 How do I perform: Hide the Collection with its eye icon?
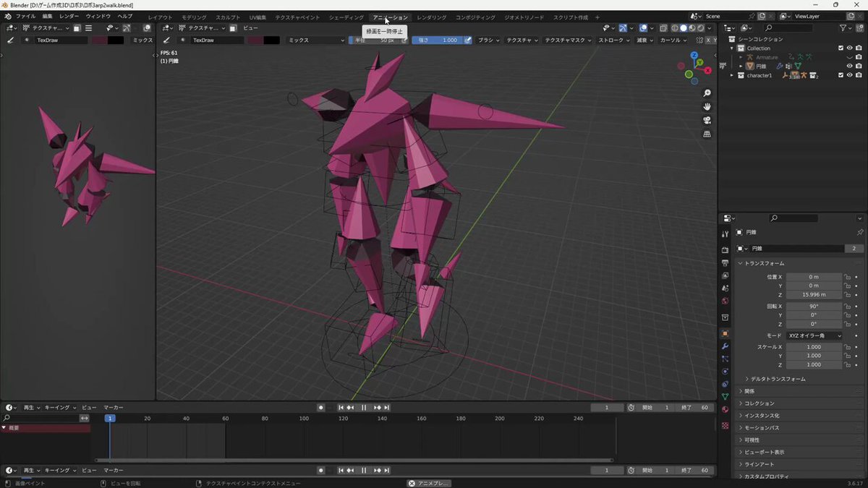pyautogui.click(x=849, y=48)
